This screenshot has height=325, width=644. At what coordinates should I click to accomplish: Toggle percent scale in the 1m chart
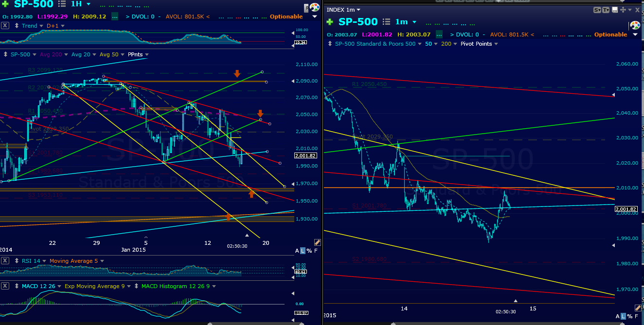[x=630, y=317]
